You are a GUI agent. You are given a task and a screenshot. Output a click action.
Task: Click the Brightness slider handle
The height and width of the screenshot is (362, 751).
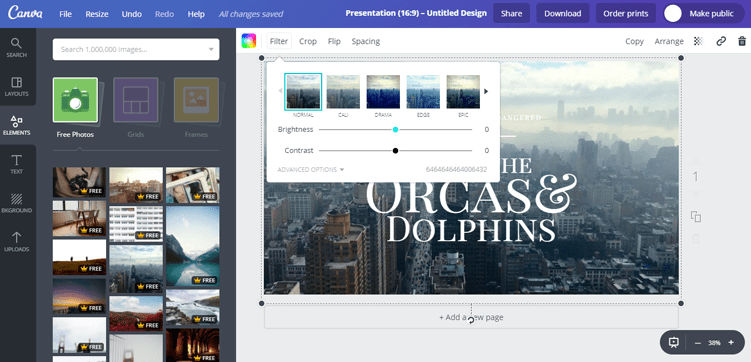395,129
